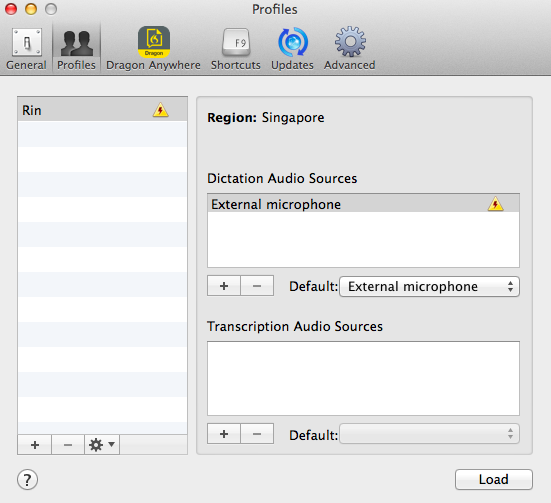Click warning icon beside Rin profile

(x=161, y=110)
